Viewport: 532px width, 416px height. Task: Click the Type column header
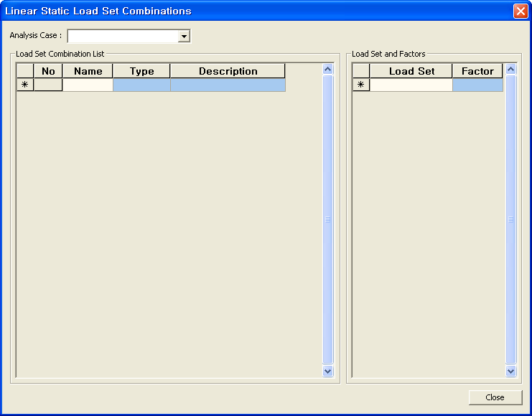[x=142, y=71]
